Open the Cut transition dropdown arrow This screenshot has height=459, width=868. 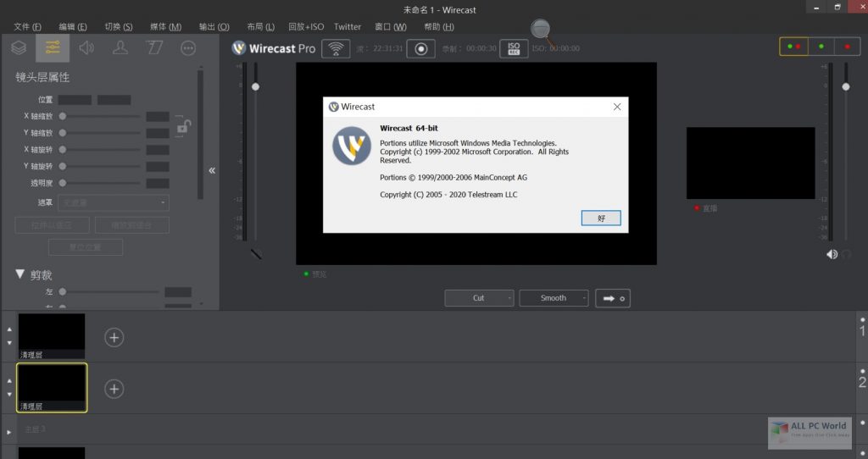pos(509,298)
